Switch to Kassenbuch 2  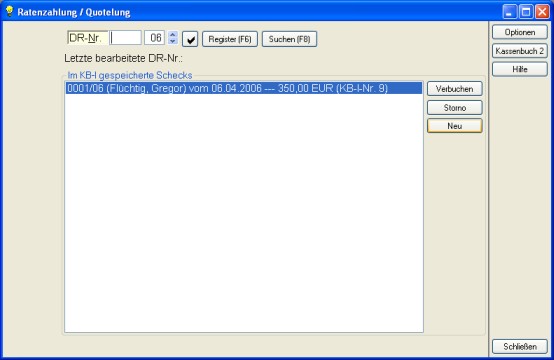pyautogui.click(x=520, y=51)
